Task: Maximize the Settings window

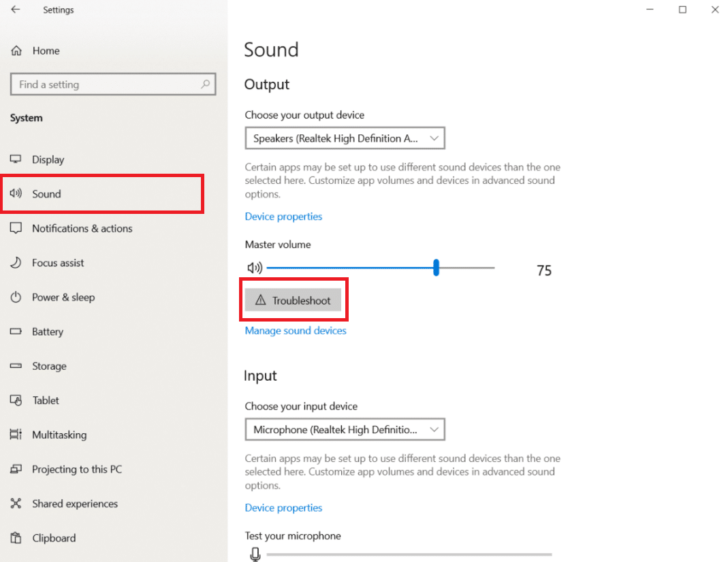Action: (x=682, y=10)
